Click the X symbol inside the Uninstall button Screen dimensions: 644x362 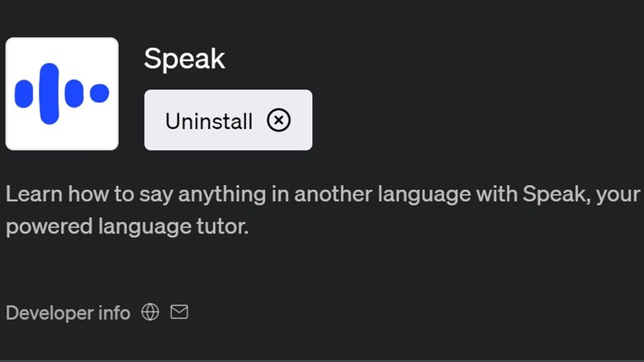point(279,121)
